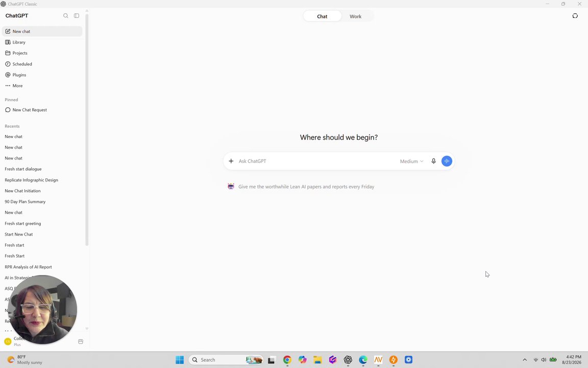Open the orange AV app on taskbar
Image resolution: width=588 pixels, height=368 pixels.
(378, 360)
